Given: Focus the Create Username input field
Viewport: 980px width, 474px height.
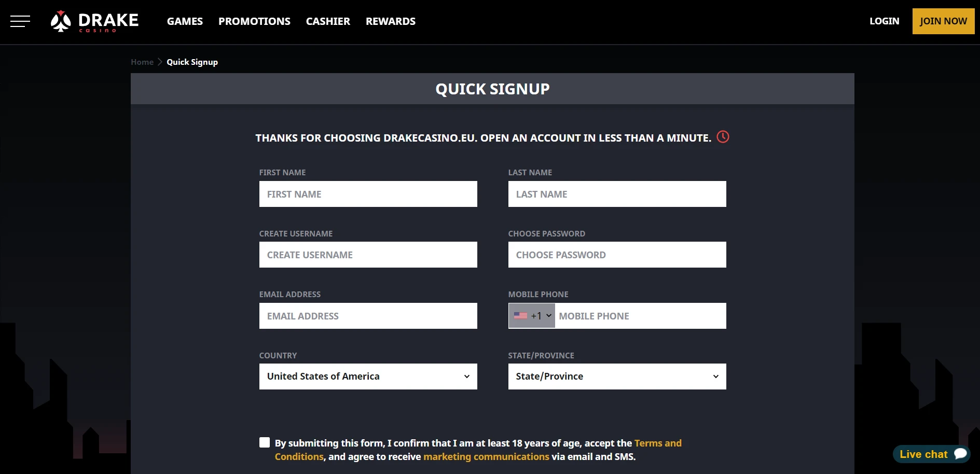Looking at the screenshot, I should [368, 255].
